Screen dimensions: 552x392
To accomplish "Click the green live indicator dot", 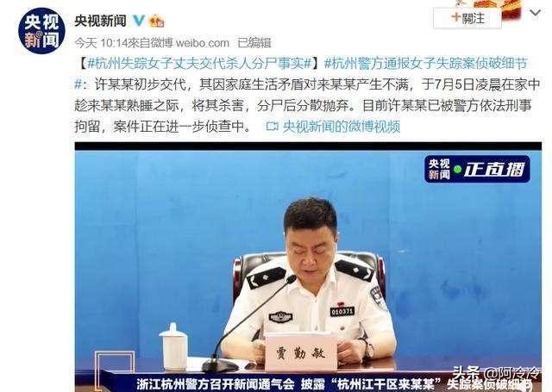I will tap(457, 170).
